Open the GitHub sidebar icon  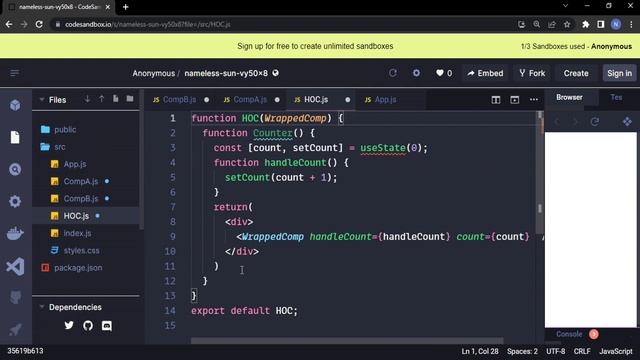pos(15,298)
